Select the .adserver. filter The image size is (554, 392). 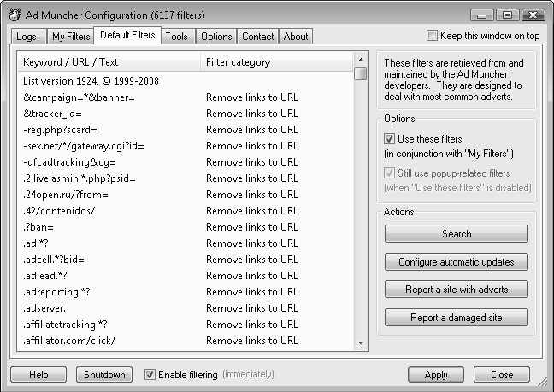186,308
